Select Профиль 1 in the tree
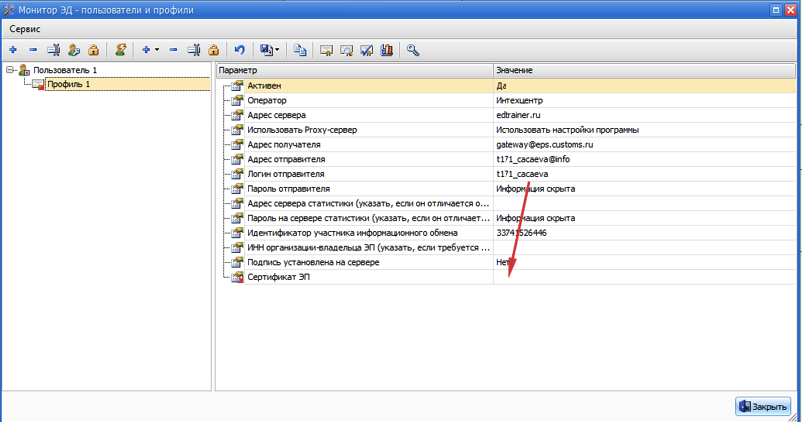802x422 pixels. point(68,85)
